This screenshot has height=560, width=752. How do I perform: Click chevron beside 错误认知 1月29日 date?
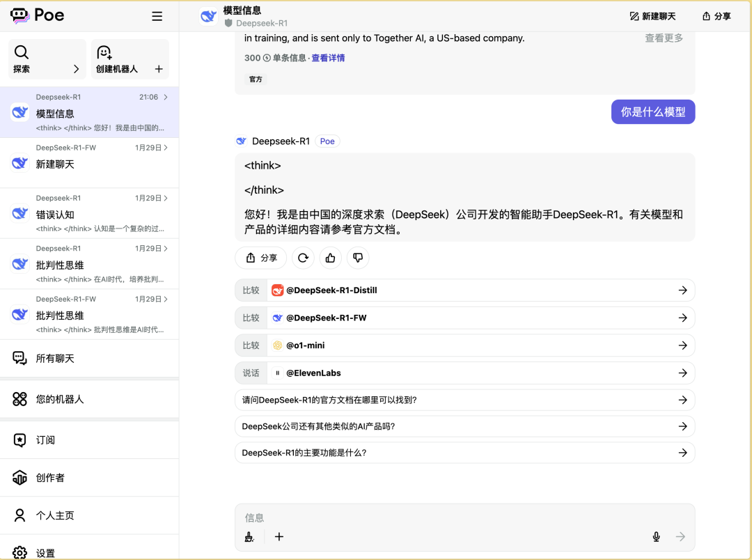point(166,198)
